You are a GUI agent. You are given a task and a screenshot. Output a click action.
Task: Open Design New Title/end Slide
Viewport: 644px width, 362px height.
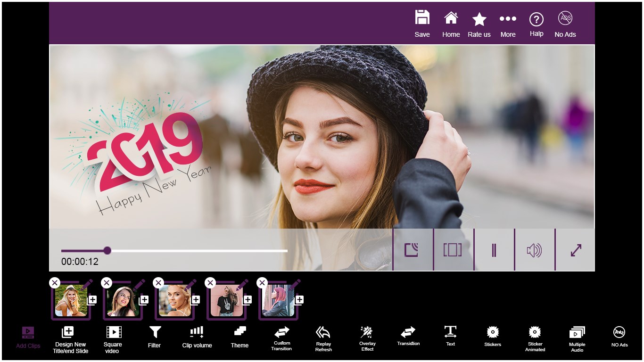(71, 339)
